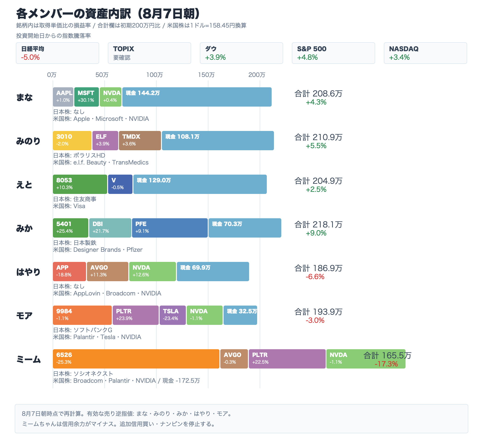483x448 pixels.
Task: Select モア's PLTR +23.9% segment
Action: tap(135, 315)
